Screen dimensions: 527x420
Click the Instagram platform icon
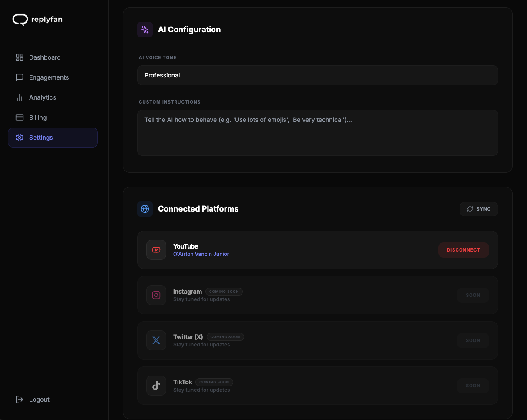(x=156, y=295)
